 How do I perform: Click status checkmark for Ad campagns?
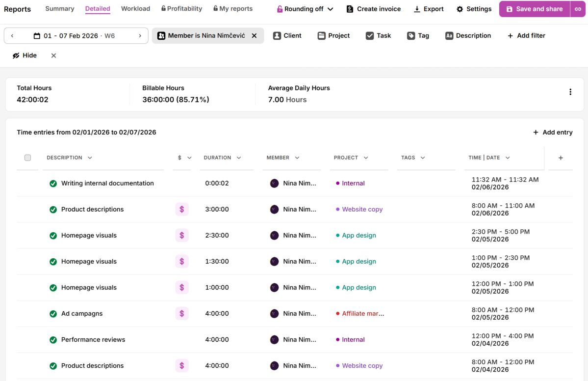[53, 314]
